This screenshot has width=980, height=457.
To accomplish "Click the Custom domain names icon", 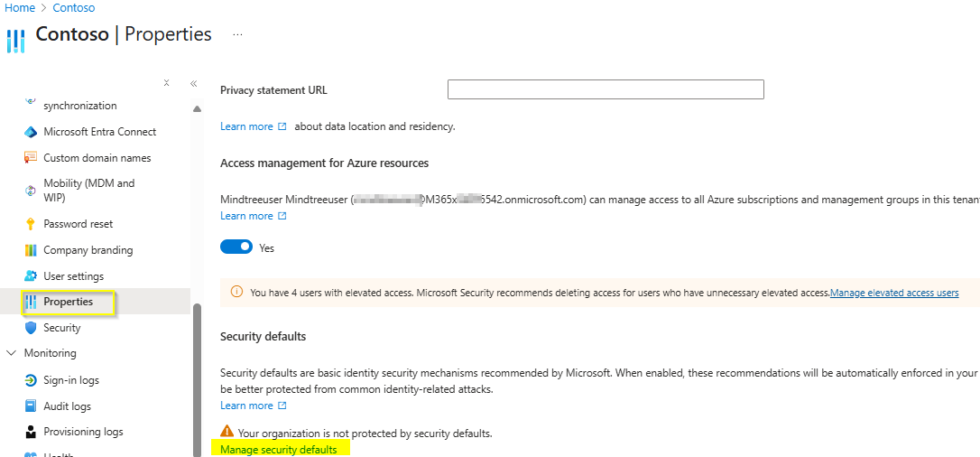I will coord(31,158).
